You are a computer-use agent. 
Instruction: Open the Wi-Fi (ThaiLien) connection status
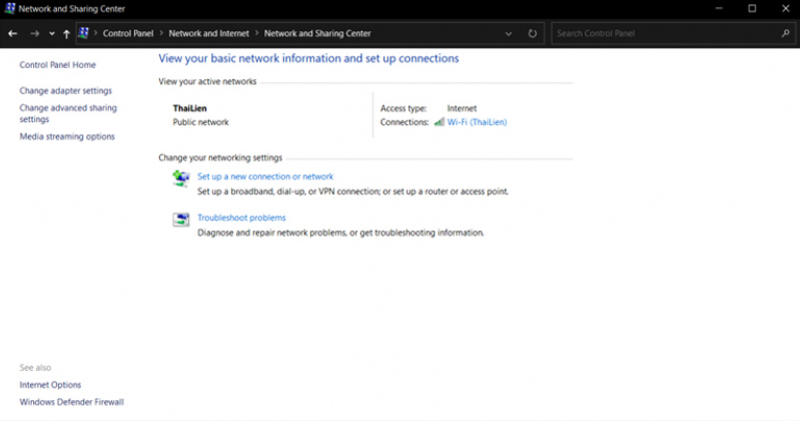click(x=477, y=122)
